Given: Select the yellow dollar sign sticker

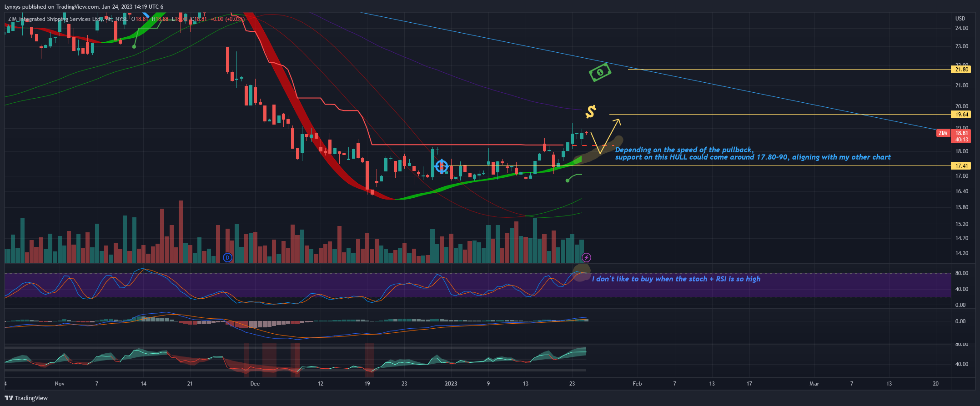Looking at the screenshot, I should click(x=590, y=111).
